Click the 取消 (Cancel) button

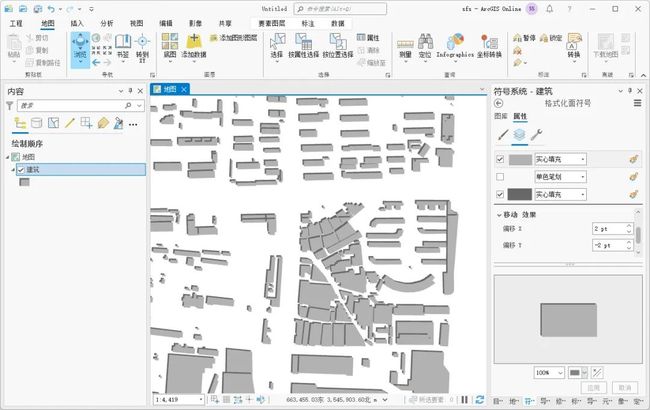[x=624, y=388]
